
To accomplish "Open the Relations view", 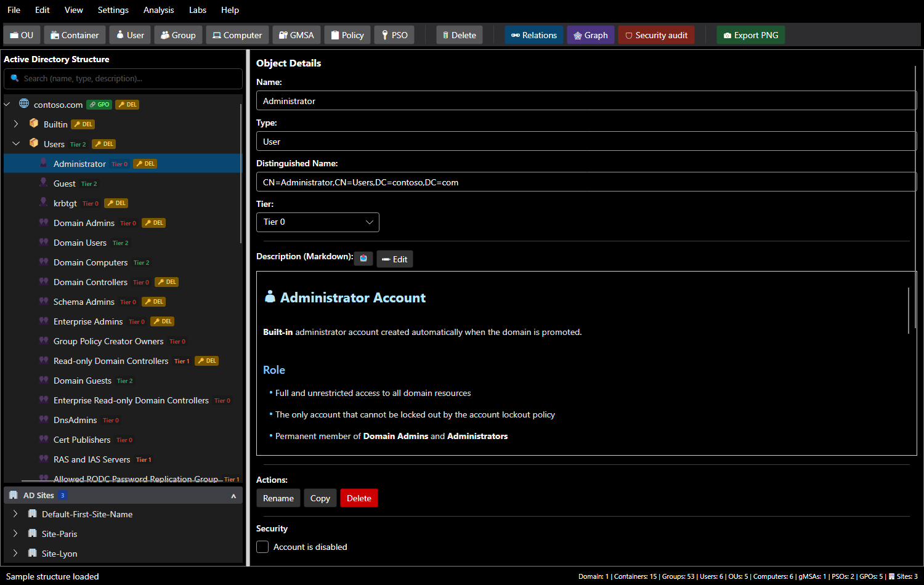I will (534, 35).
